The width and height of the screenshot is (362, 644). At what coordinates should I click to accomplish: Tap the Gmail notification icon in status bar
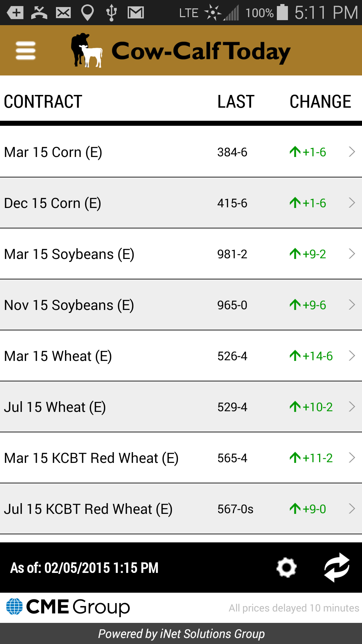click(136, 13)
